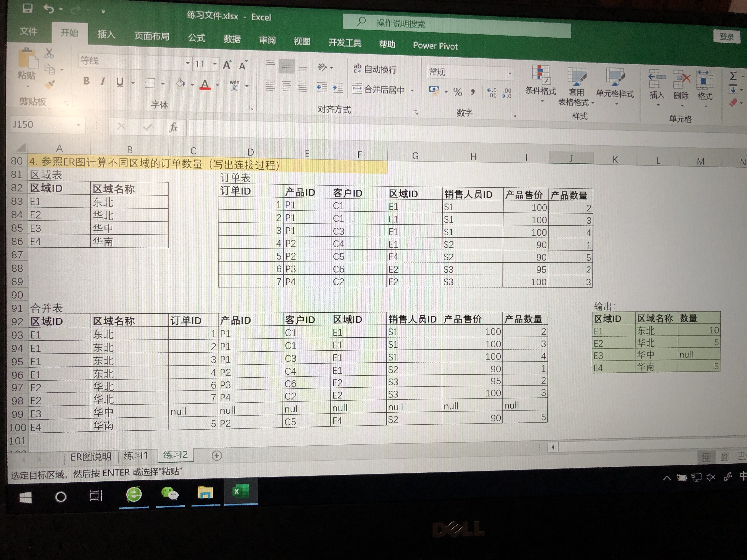Click the Increase Indent icon

click(337, 88)
